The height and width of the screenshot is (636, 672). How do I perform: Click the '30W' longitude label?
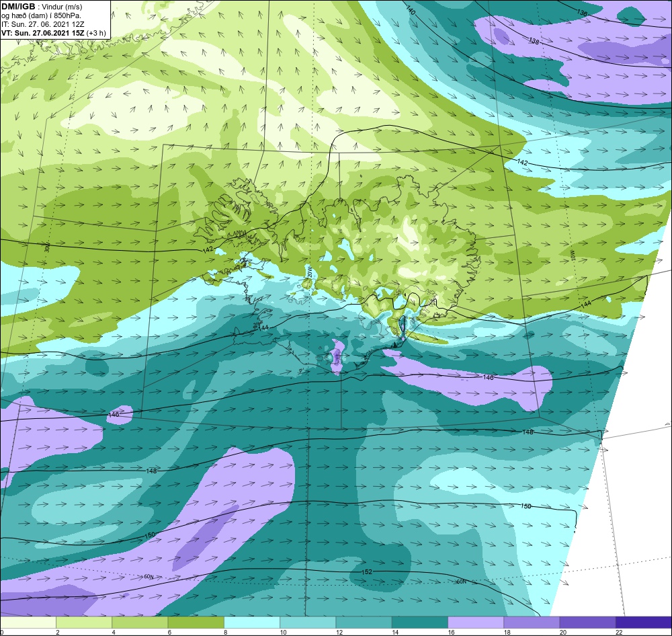[x=47, y=247]
